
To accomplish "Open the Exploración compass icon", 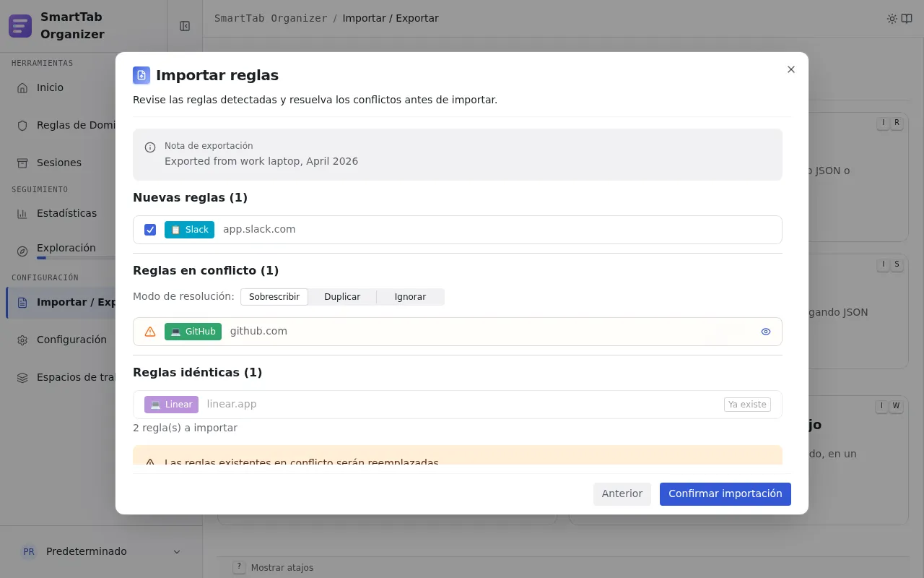I will pyautogui.click(x=22, y=251).
